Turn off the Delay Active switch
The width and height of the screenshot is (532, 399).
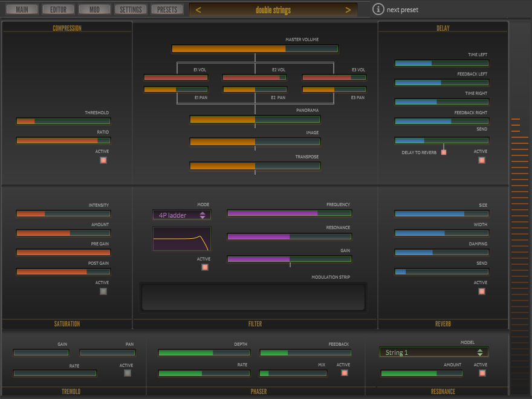tap(482, 160)
